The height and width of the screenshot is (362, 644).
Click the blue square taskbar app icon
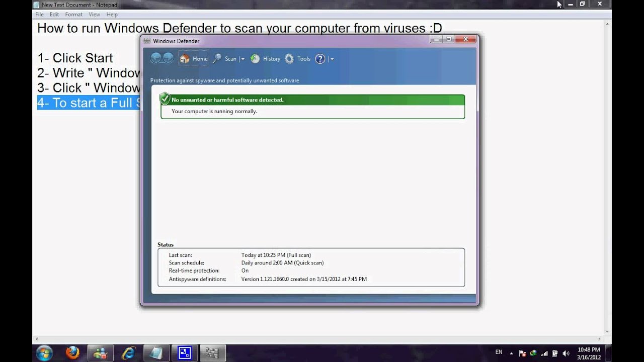pyautogui.click(x=185, y=353)
